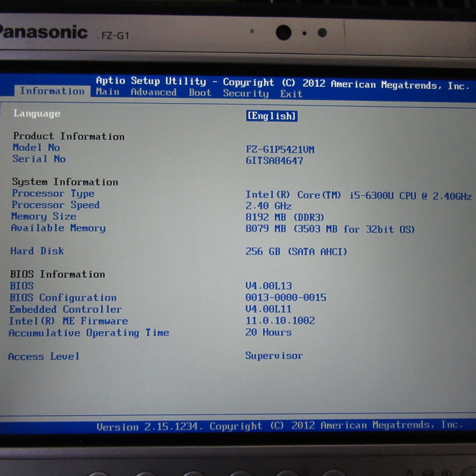
Task: Click the Serial No label
Action: pos(39,159)
